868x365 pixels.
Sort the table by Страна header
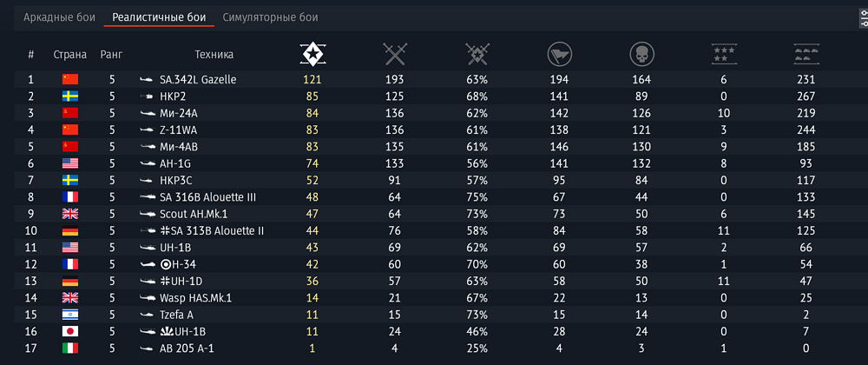(70, 55)
